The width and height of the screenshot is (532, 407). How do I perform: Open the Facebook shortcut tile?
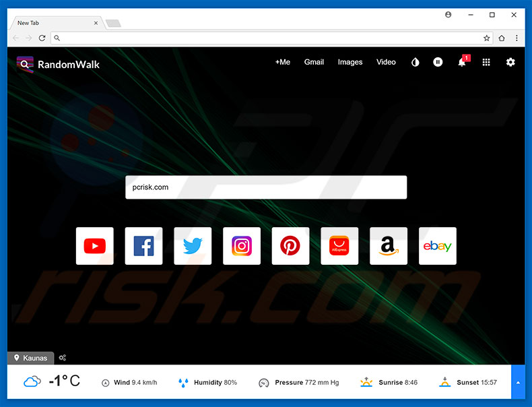(x=143, y=246)
